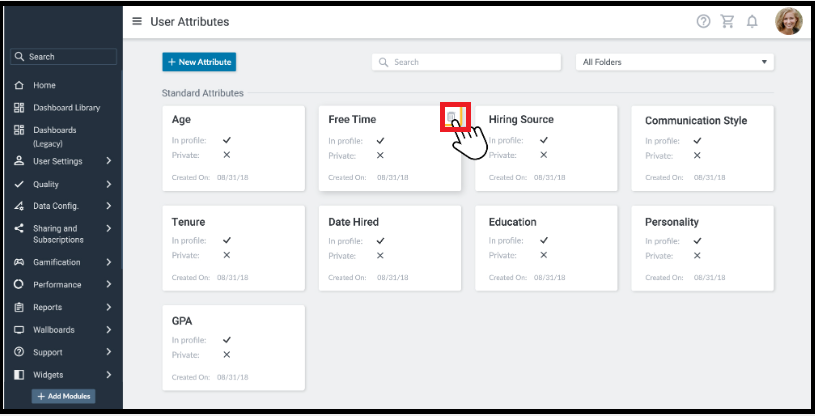
Task: Open the Date Hired attribute card
Action: [x=390, y=248]
